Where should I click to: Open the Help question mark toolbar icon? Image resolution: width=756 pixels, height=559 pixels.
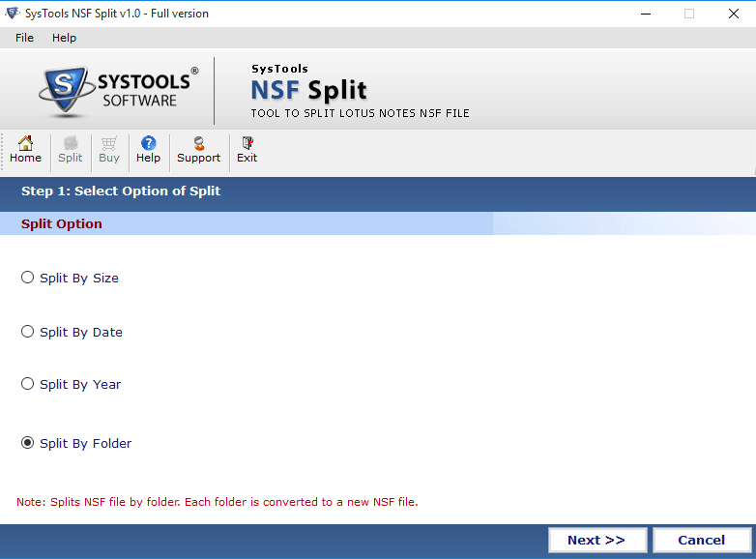tap(149, 150)
